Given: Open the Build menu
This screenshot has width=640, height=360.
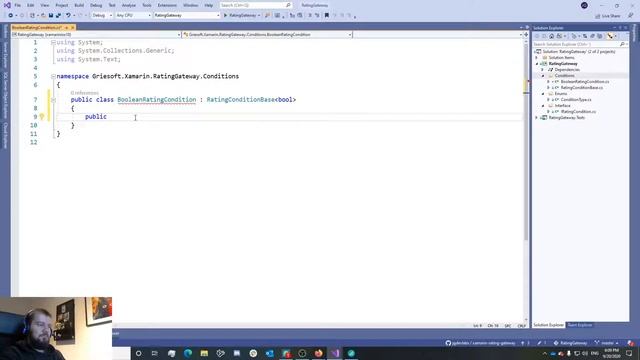Looking at the screenshot, I should pyautogui.click(x=79, y=5).
